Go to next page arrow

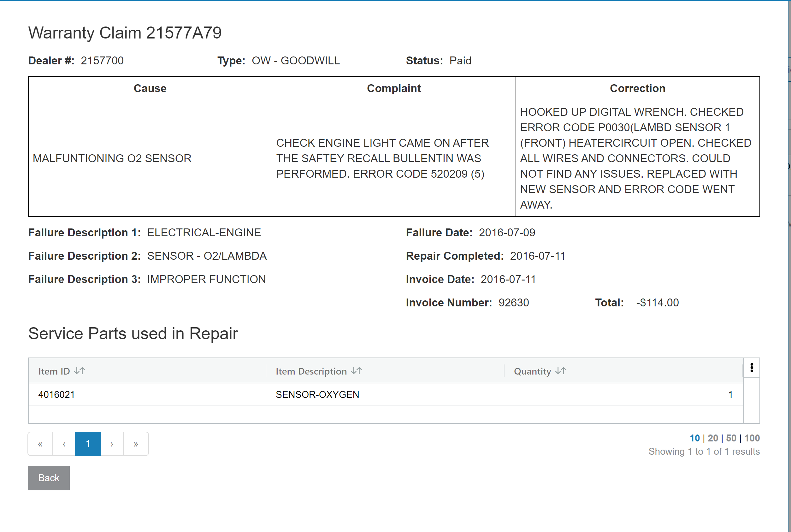coord(112,444)
